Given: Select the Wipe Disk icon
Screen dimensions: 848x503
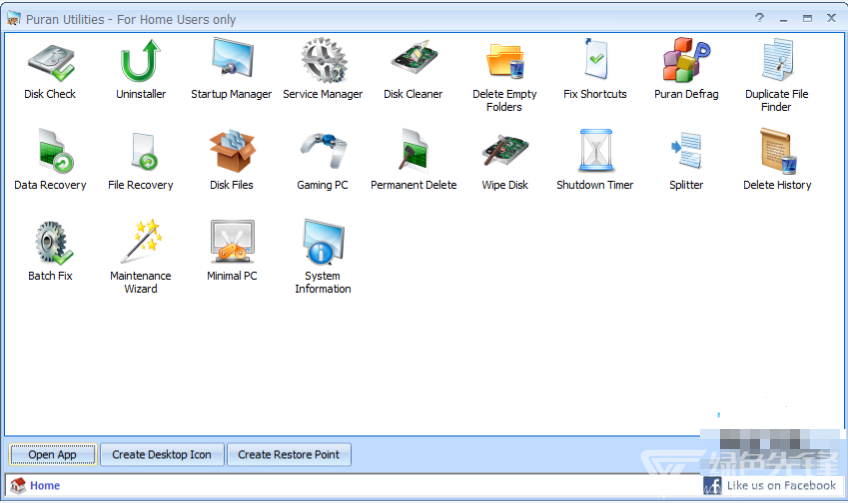Looking at the screenshot, I should [505, 150].
